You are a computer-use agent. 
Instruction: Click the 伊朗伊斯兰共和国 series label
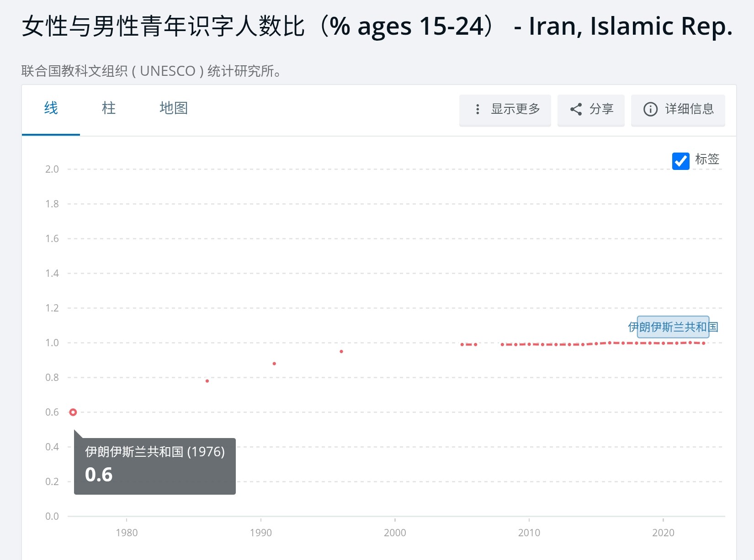coord(673,327)
